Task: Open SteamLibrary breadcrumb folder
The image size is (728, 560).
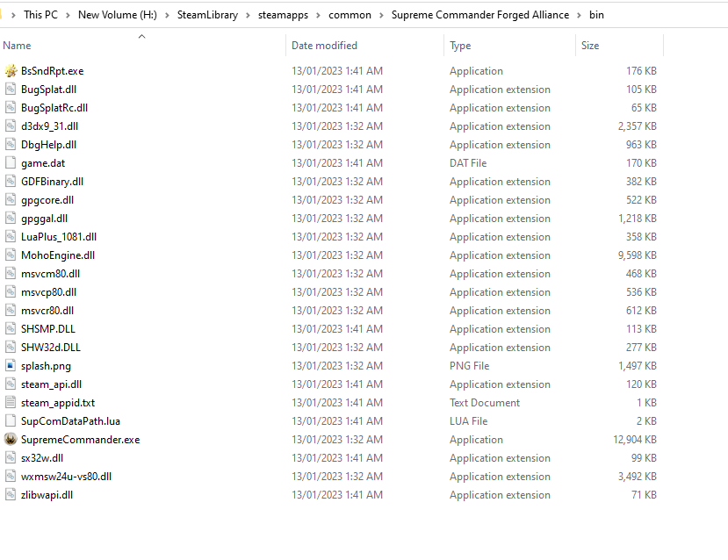Action: click(x=207, y=15)
